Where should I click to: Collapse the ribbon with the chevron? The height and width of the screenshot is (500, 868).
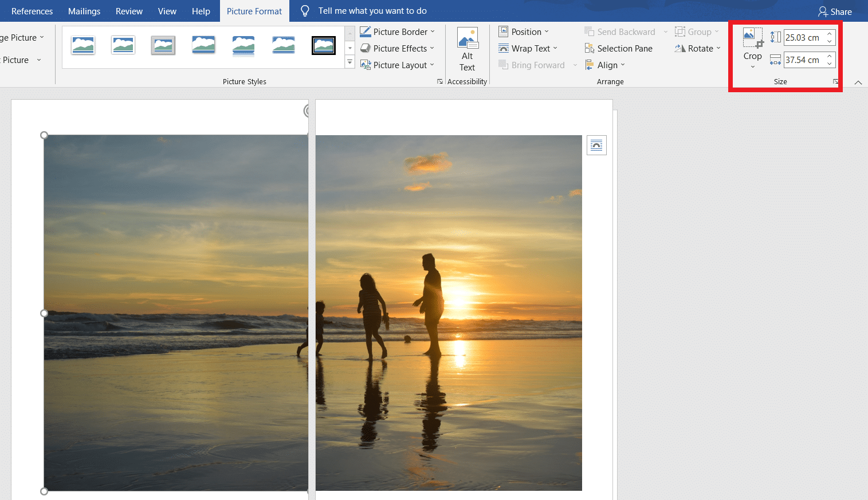pyautogui.click(x=858, y=82)
